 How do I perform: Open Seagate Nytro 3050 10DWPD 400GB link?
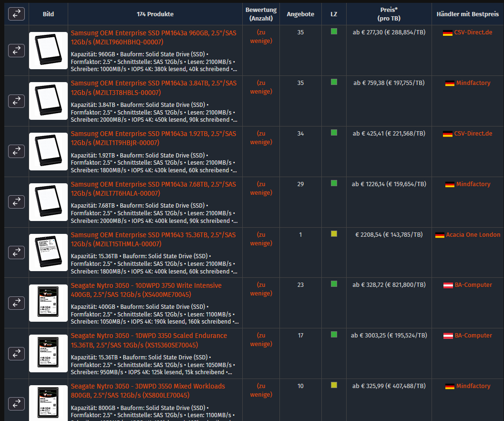[146, 290]
